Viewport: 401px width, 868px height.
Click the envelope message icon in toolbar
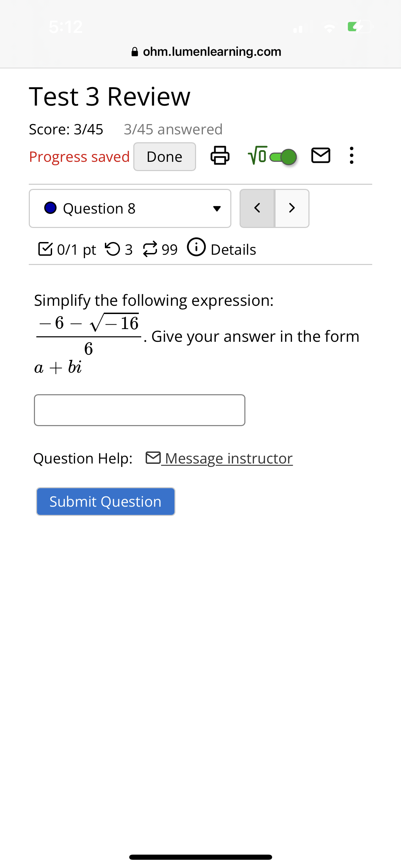coord(321,156)
